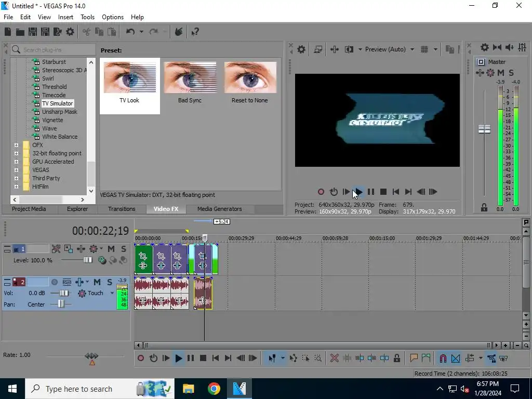Viewport: 532px width, 399px height.
Task: Open the Options menu
Action: coord(113,17)
